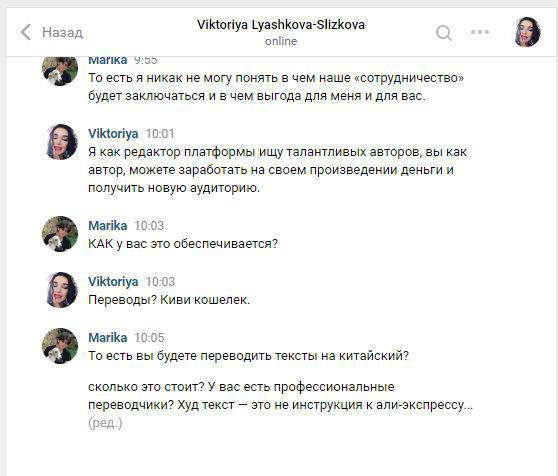558x476 pixels.
Task: Click Viktoriya's avatar on the 10:03 message
Action: pyautogui.click(x=60, y=290)
